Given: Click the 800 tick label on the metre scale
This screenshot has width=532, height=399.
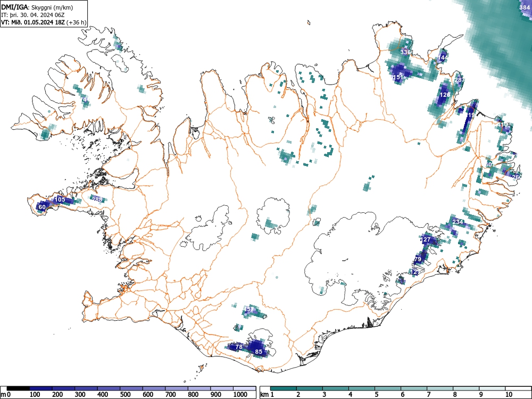Looking at the screenshot, I should [x=193, y=395].
